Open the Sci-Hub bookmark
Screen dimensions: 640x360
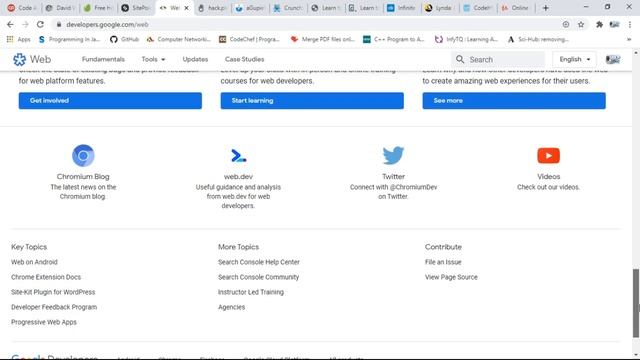538,39
